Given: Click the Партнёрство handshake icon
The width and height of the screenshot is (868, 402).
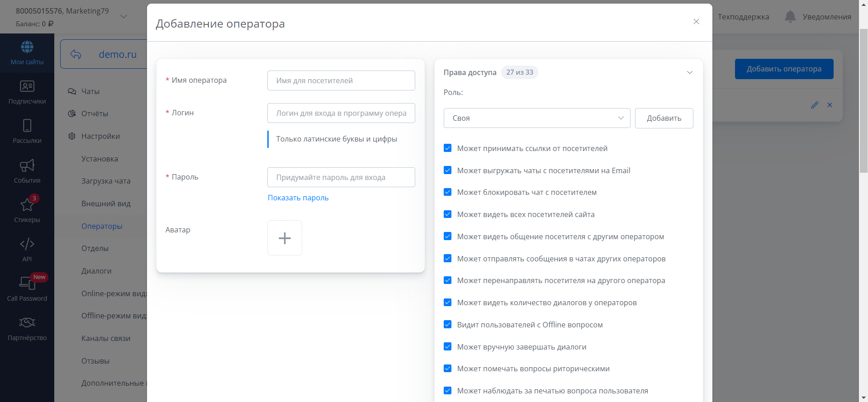Looking at the screenshot, I should (x=27, y=323).
